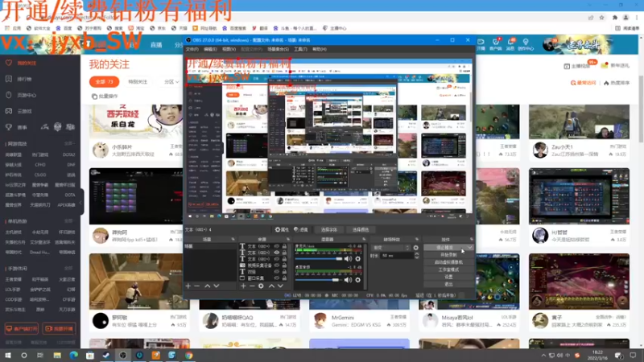Pop out the Scene Transitions dock panel
644x362 pixels.
(417, 239)
